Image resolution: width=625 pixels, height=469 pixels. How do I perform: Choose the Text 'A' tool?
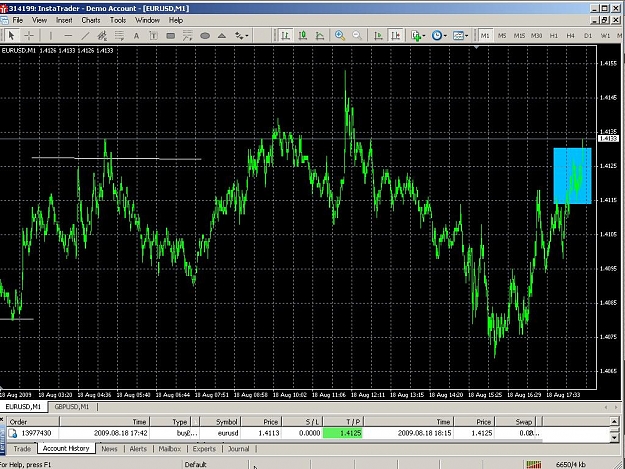[x=136, y=36]
